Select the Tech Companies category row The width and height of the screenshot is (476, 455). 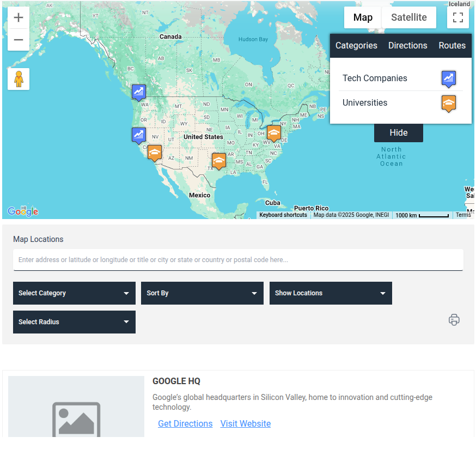[401, 78]
